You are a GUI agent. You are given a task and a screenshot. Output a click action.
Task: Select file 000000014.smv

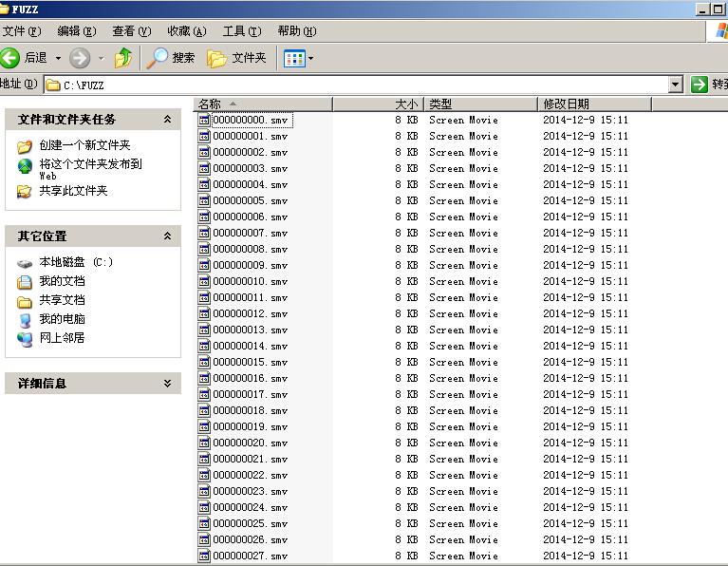(251, 347)
